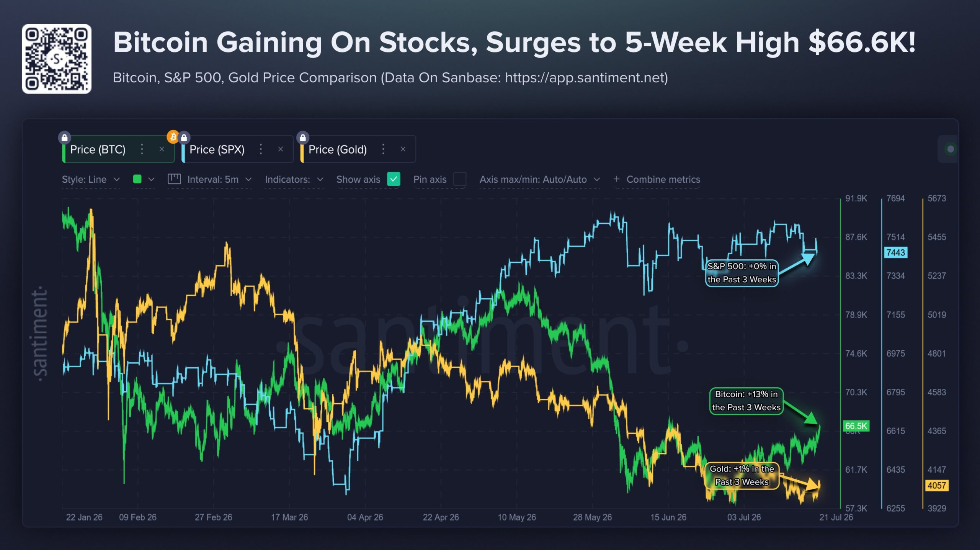Remove the Price (SPX) metric
The height and width of the screenshot is (550, 980).
(x=281, y=149)
